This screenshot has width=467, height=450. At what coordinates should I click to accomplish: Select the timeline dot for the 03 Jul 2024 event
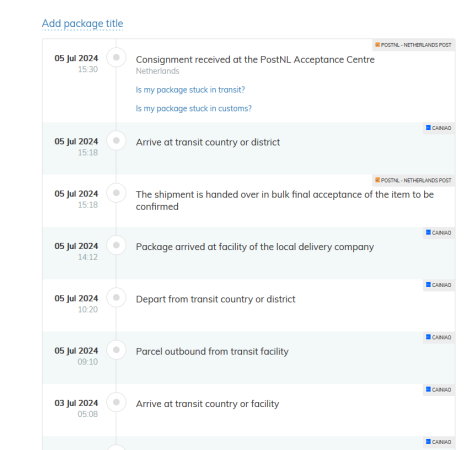(x=116, y=402)
